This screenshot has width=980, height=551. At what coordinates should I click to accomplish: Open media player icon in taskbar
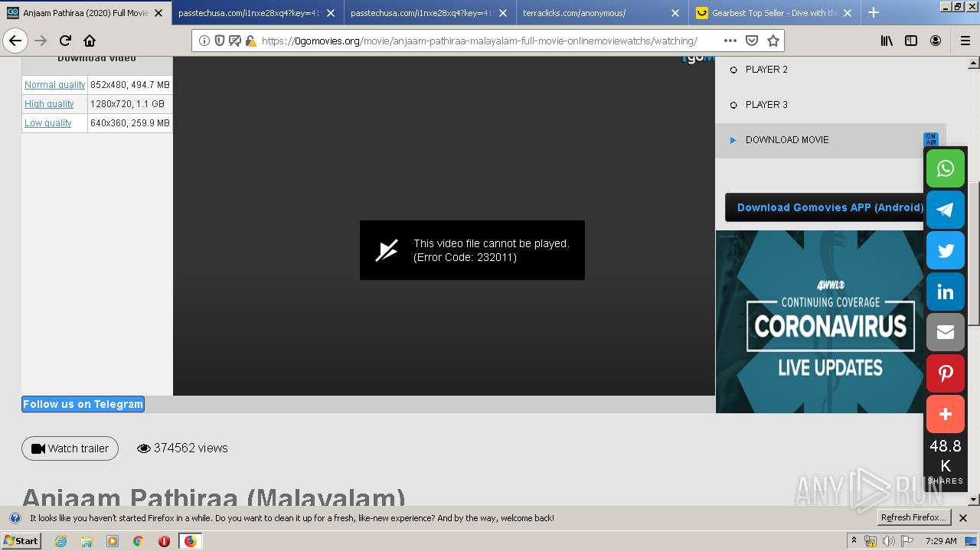(x=113, y=541)
